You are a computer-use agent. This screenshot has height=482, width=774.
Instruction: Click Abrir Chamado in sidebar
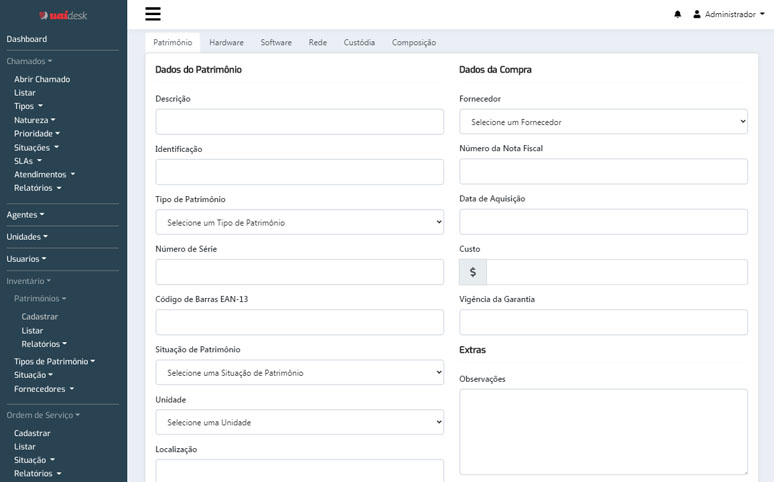[x=42, y=79]
